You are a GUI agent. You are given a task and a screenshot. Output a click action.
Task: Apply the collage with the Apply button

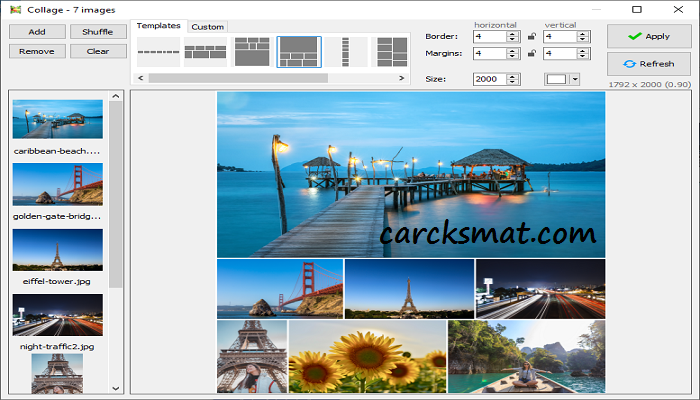click(649, 36)
